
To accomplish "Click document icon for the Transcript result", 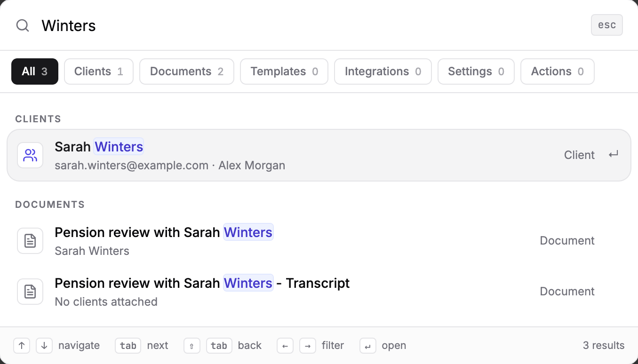I will click(x=30, y=292).
